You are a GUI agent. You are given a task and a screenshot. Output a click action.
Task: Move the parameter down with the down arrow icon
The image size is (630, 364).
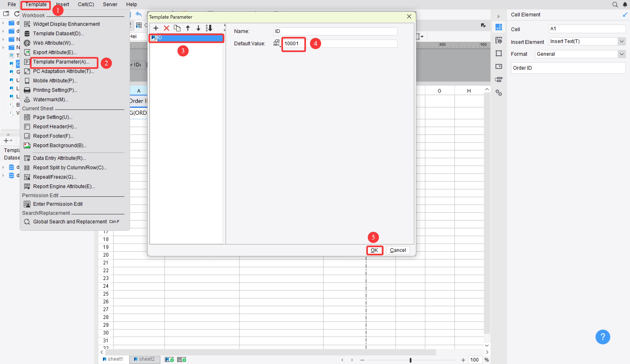coord(198,28)
